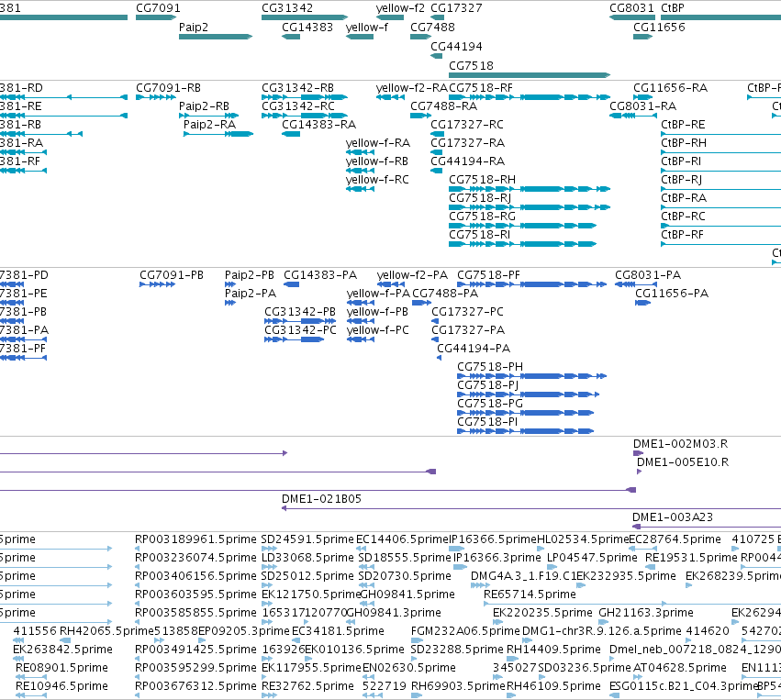Image resolution: width=781 pixels, height=700 pixels.
Task: Select the CG7091 gene span
Action: [x=156, y=17]
